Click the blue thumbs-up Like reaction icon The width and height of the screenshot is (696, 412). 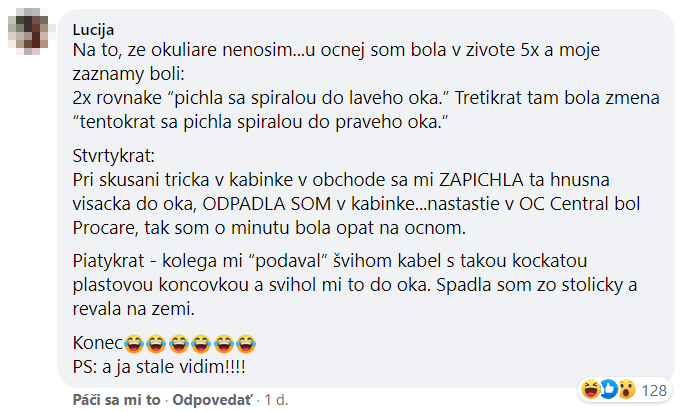pyautogui.click(x=609, y=390)
